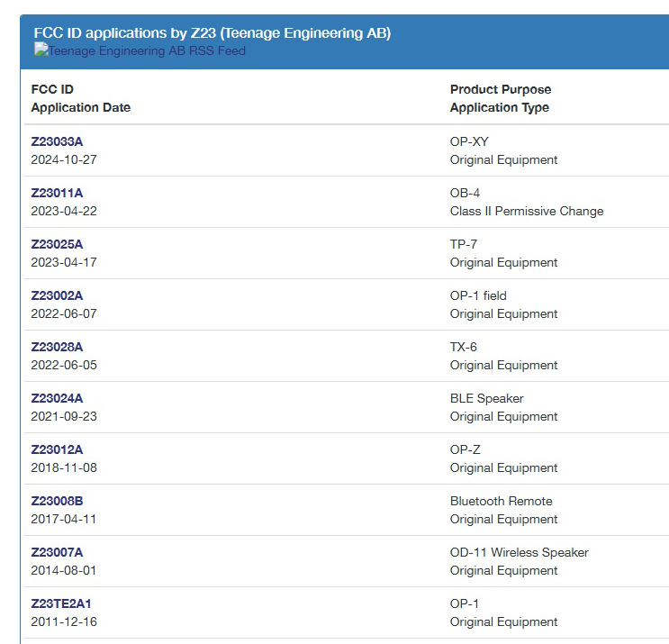Image resolution: width=669 pixels, height=644 pixels.
Task: Click the OP-1 field product purpose
Action: click(x=478, y=295)
